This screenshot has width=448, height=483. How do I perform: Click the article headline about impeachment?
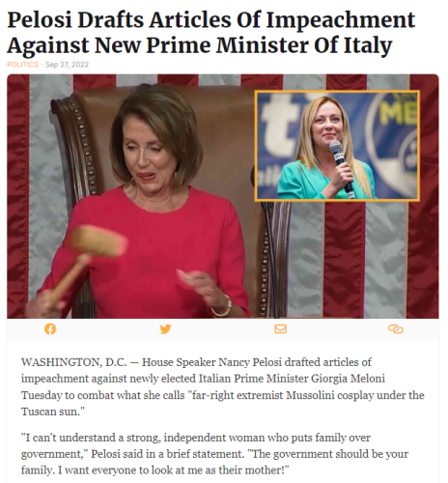pyautogui.click(x=211, y=32)
